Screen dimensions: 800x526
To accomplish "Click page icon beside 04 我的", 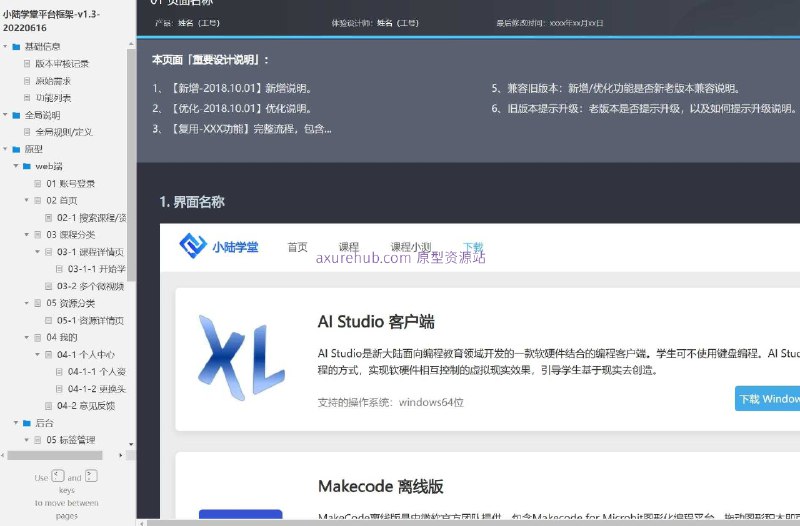I will pos(38,337).
